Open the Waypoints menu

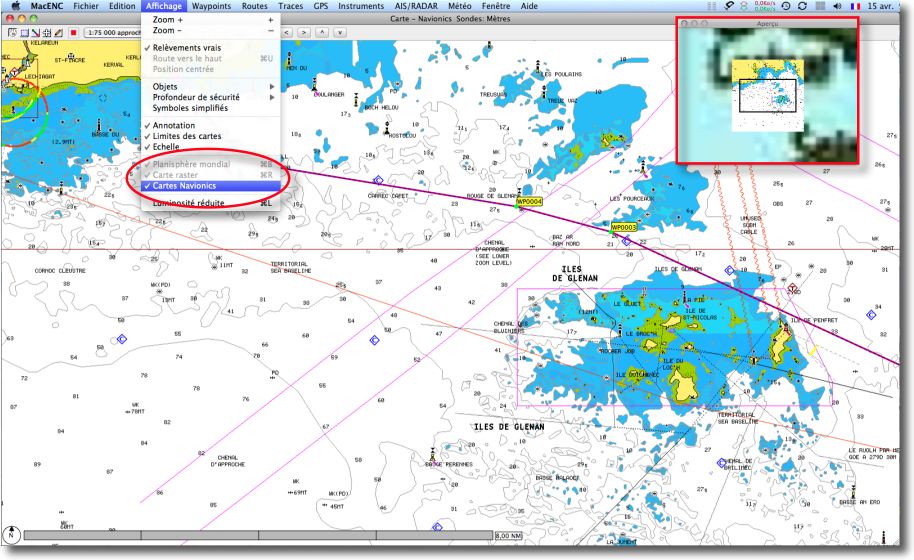(x=211, y=6)
